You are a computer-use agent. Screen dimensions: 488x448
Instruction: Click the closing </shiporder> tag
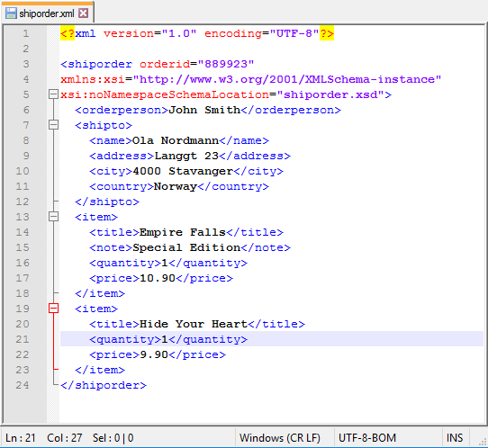[104, 385]
